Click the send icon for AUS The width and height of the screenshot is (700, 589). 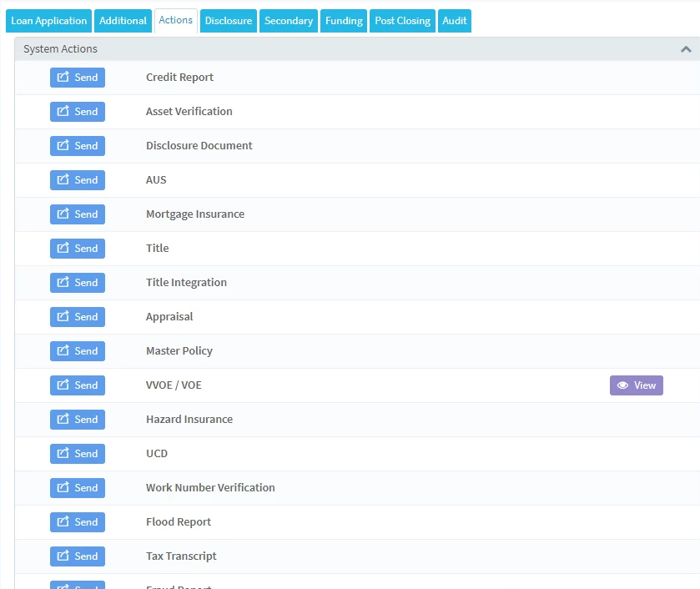point(63,179)
